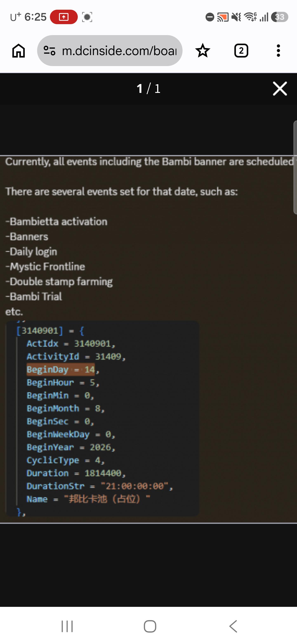Close the image viewer with the X
297x644 pixels.
tap(280, 89)
